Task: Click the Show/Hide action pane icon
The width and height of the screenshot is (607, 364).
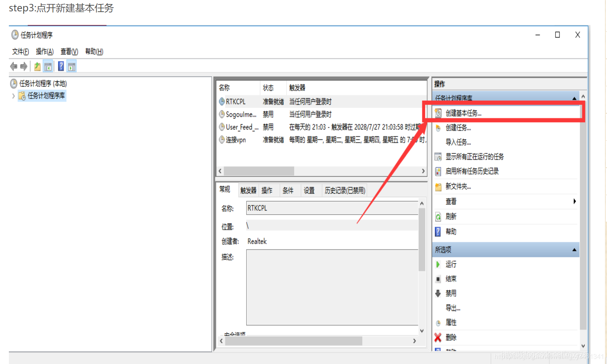Action: pos(72,67)
